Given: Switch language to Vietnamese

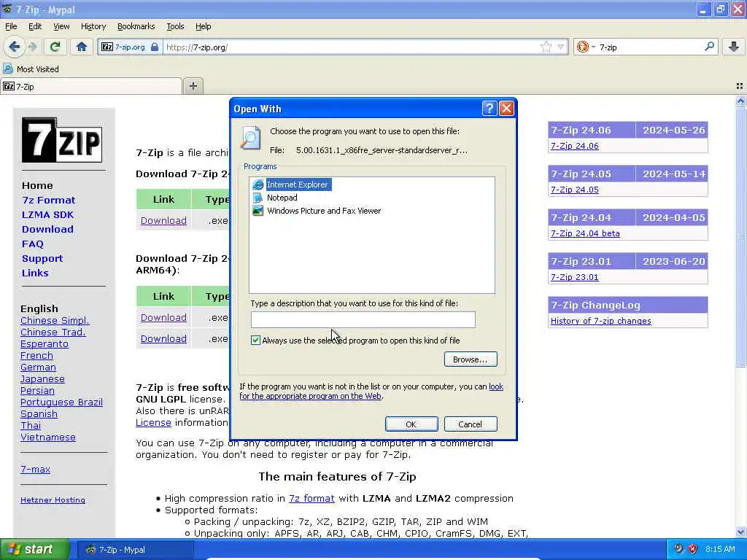Looking at the screenshot, I should point(48,437).
